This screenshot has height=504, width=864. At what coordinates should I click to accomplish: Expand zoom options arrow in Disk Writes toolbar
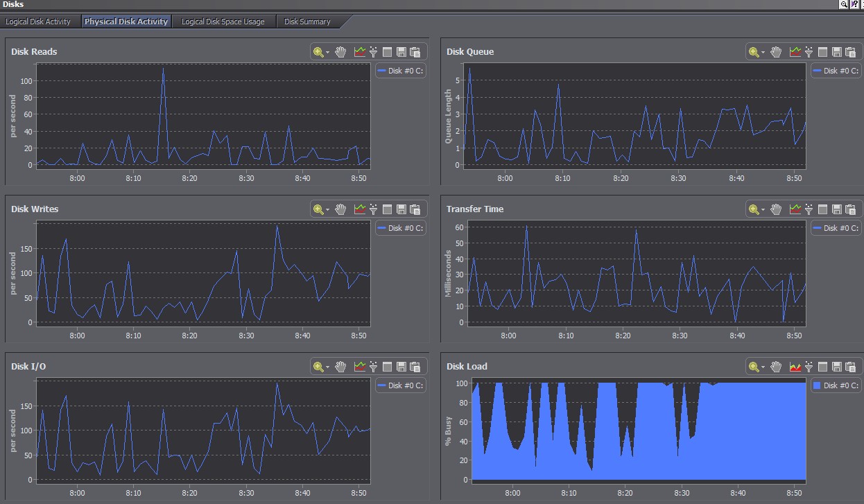tap(328, 210)
